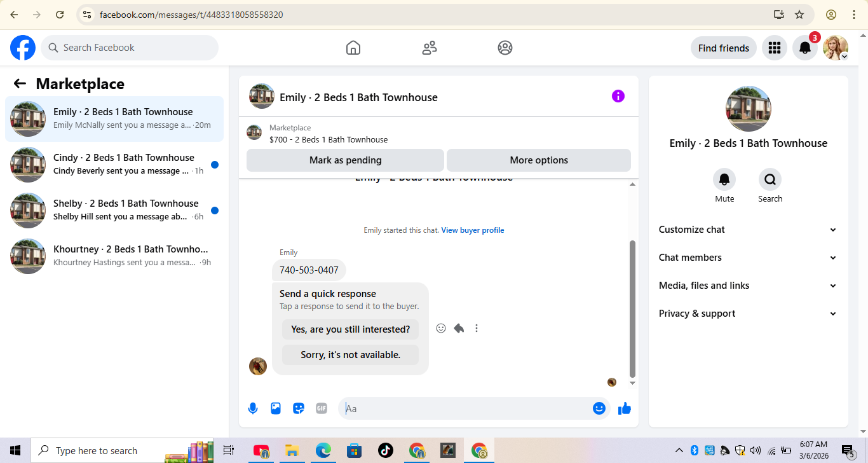
Task: Expand Privacy & support section
Action: [748, 314]
